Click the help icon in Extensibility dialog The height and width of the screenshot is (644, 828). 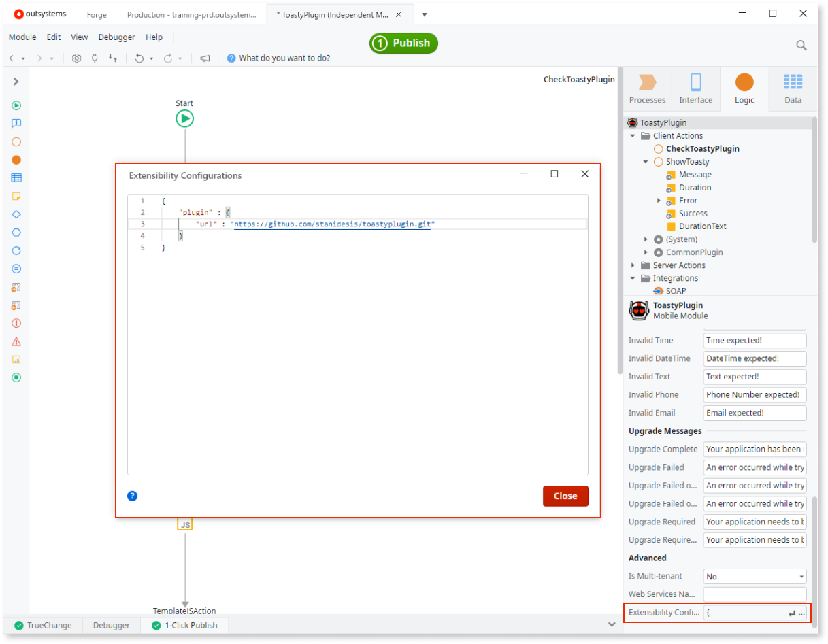(133, 496)
